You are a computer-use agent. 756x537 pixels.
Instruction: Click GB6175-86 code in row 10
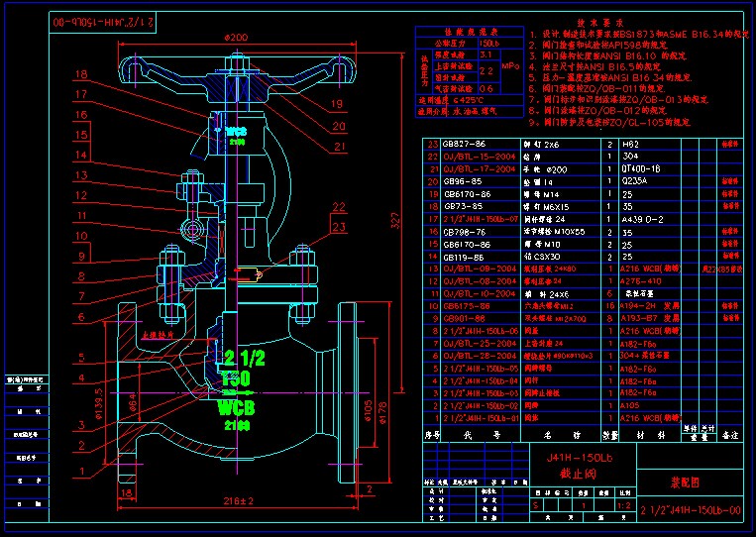[467, 306]
